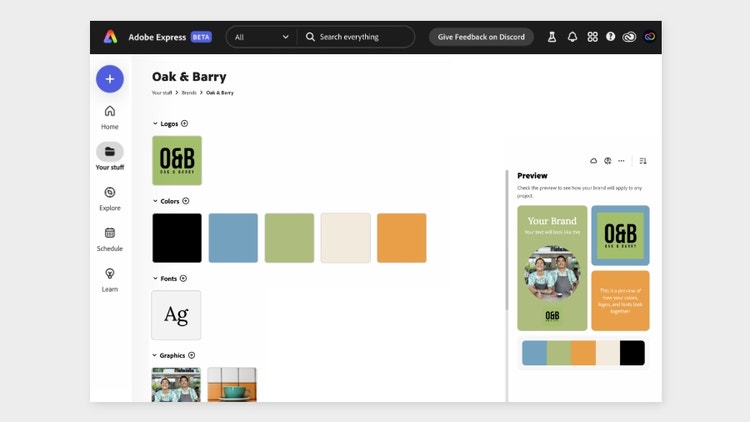Open the O&B logo thumbnail
The height and width of the screenshot is (422, 750).
177,160
